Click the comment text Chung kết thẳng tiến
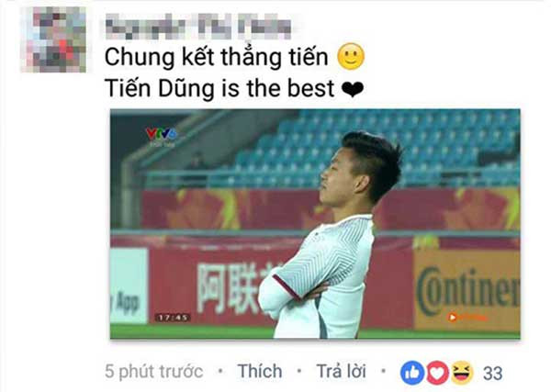Viewport: 551px width, 392px height. point(217,57)
